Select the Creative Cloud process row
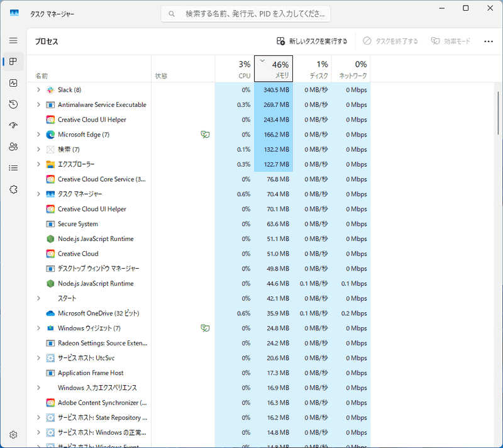Viewport: 503px width, 448px height. click(199, 254)
